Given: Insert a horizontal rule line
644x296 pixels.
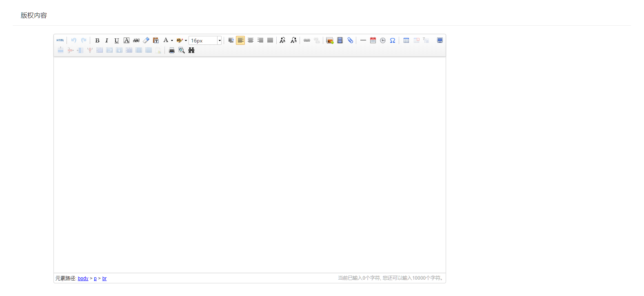Looking at the screenshot, I should (363, 40).
